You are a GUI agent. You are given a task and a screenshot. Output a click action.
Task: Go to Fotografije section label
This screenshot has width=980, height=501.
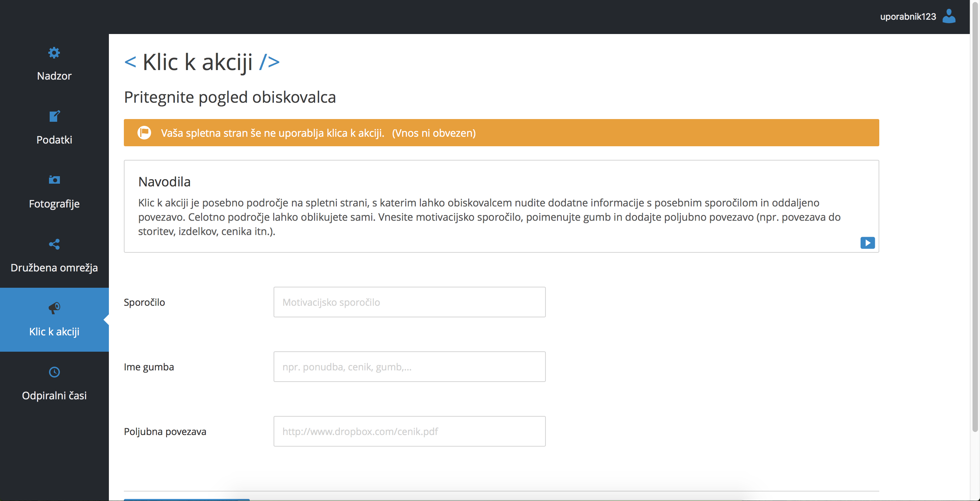point(54,204)
